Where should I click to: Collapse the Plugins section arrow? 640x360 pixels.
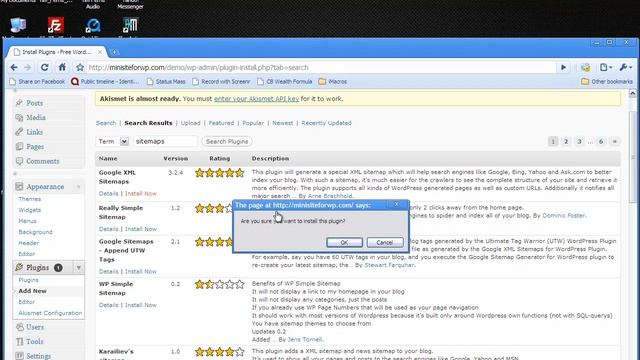coord(79,268)
